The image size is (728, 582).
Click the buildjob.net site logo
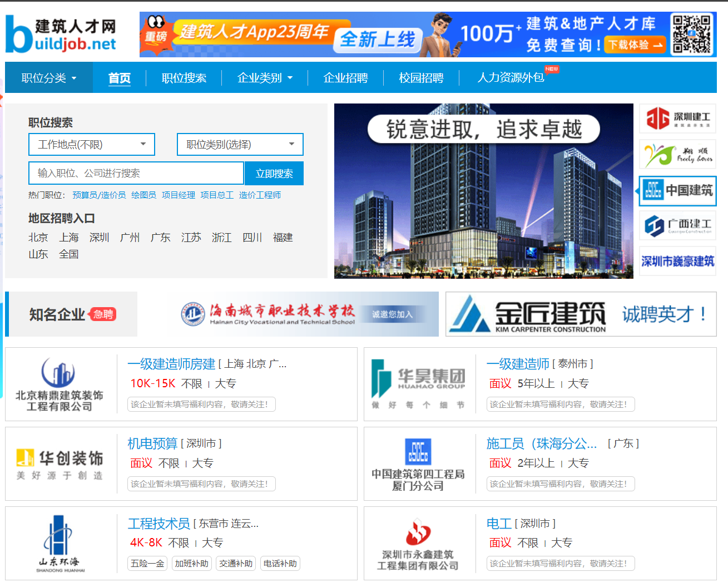pyautogui.click(x=61, y=34)
